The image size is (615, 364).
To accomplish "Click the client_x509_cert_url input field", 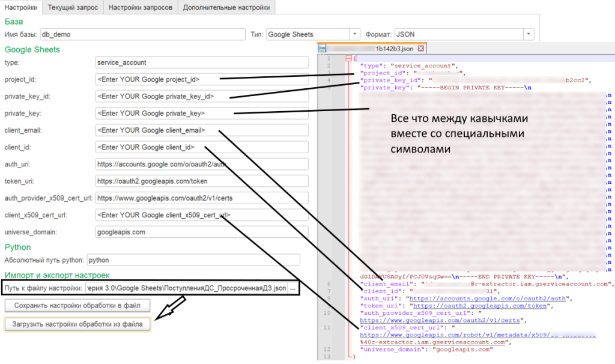I will click(x=202, y=215).
